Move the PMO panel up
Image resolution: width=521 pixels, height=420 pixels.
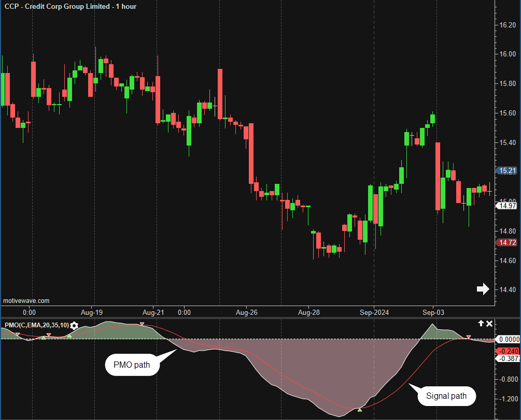(481, 323)
